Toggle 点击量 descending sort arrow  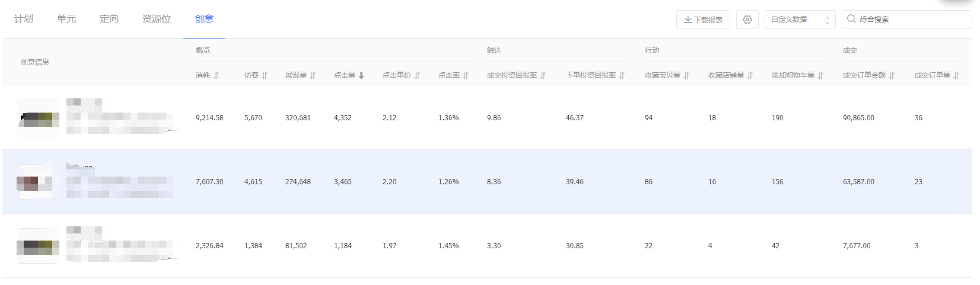click(361, 75)
